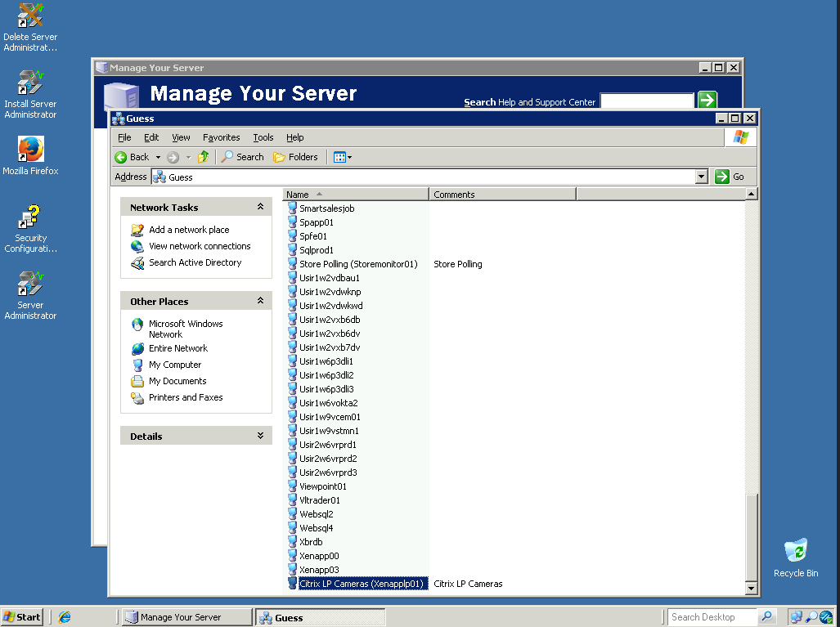Open the Tools menu

coord(263,137)
